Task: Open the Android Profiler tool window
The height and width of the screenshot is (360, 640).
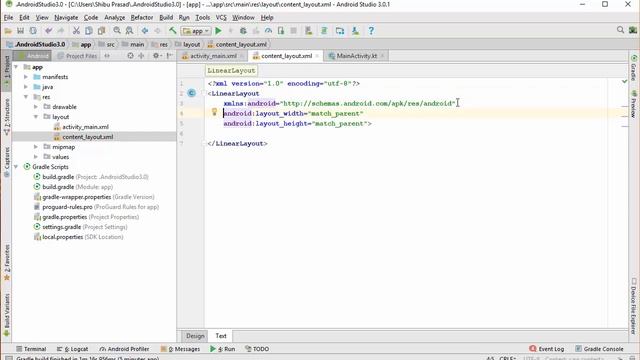Action: click(124, 349)
